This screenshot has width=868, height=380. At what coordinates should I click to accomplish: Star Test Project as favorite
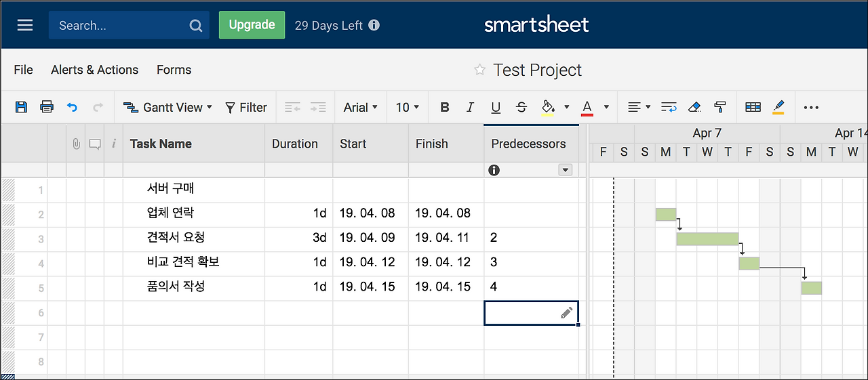click(479, 70)
